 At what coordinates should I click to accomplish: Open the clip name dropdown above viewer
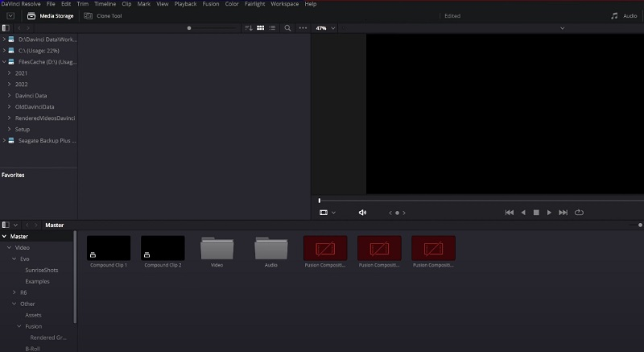562,28
